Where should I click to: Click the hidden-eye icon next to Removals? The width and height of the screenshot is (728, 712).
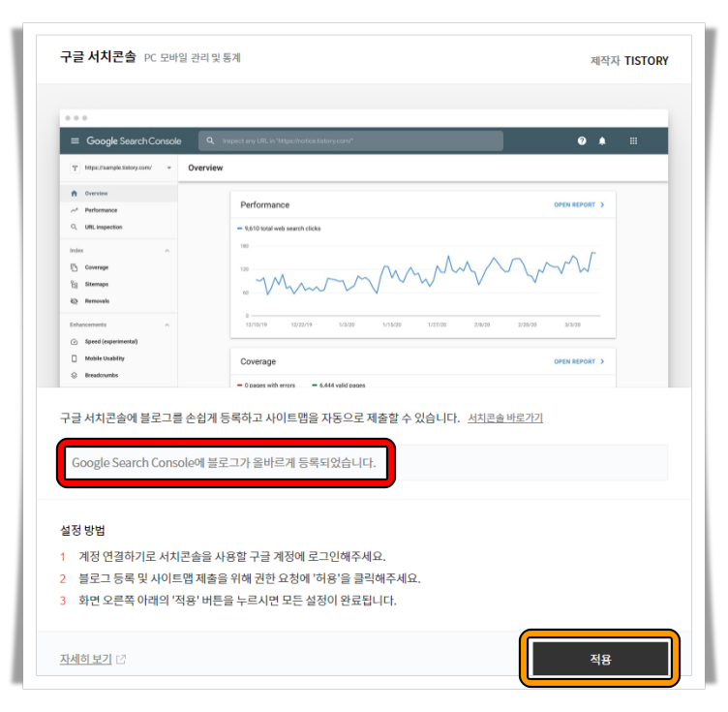[74, 301]
